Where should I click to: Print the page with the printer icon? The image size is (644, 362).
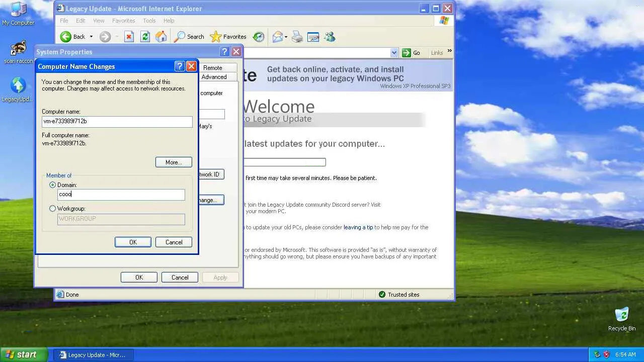tap(297, 37)
